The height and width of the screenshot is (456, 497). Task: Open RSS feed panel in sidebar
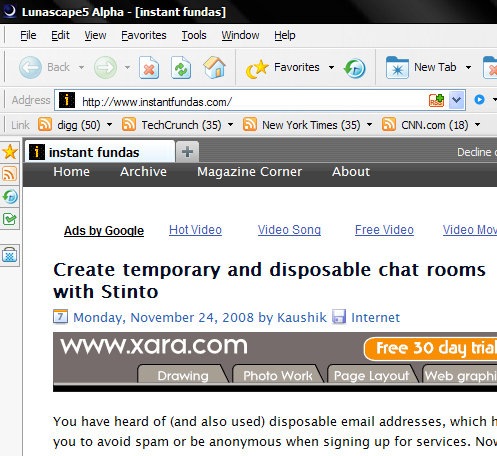coord(10,174)
